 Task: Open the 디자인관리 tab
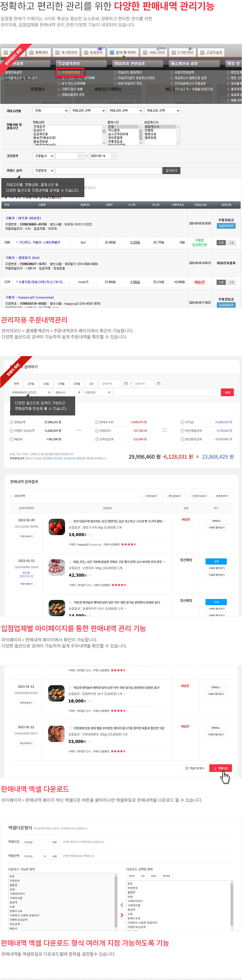coord(182,53)
